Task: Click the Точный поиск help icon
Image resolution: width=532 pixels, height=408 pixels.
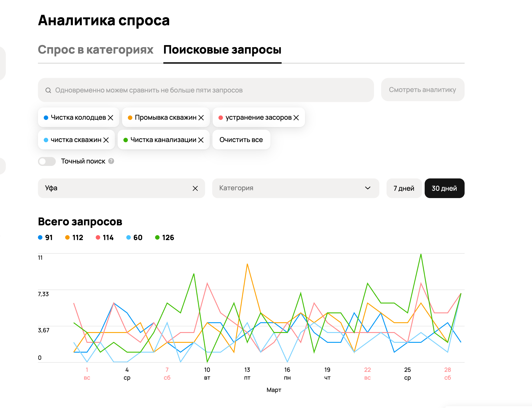Action: coord(111,161)
